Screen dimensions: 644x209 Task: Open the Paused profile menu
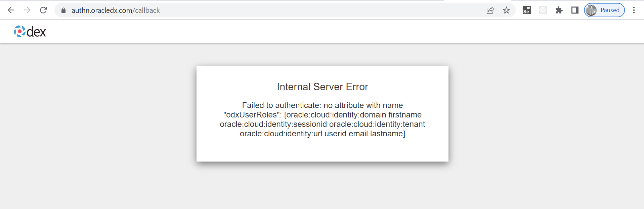(x=604, y=10)
